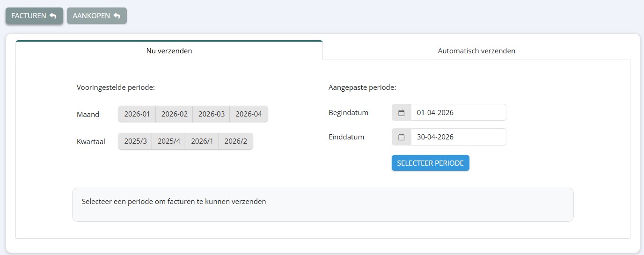This screenshot has width=644, height=255.
Task: Click the Begindatum field showing 01-04-2026
Action: pos(459,113)
